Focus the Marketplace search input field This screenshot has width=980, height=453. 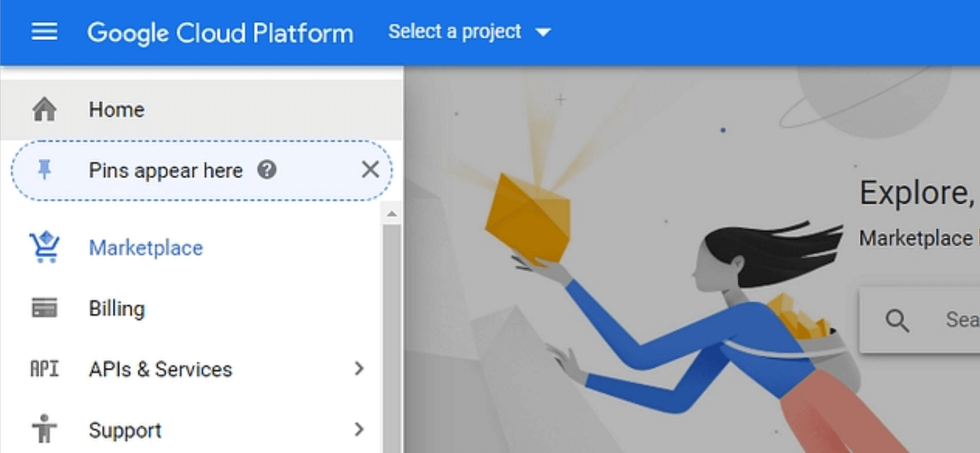920,320
